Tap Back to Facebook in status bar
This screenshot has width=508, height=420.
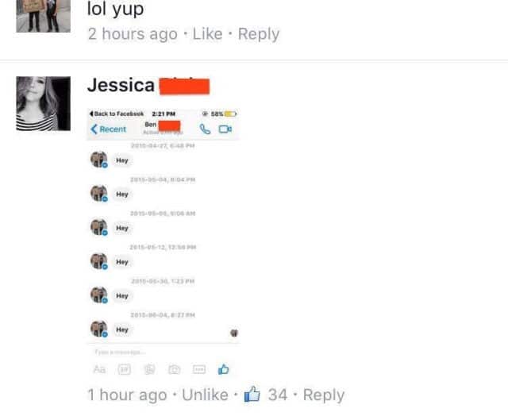pyautogui.click(x=117, y=114)
